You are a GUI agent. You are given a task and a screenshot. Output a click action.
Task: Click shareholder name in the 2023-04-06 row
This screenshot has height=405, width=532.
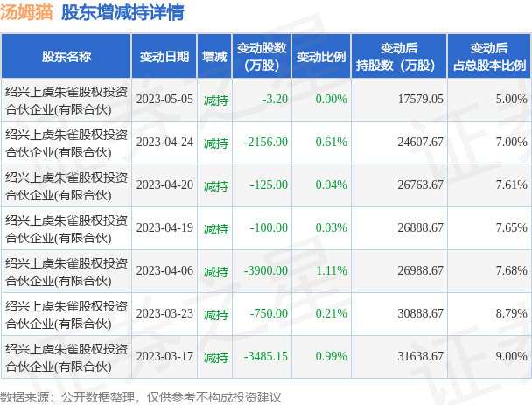point(66,272)
